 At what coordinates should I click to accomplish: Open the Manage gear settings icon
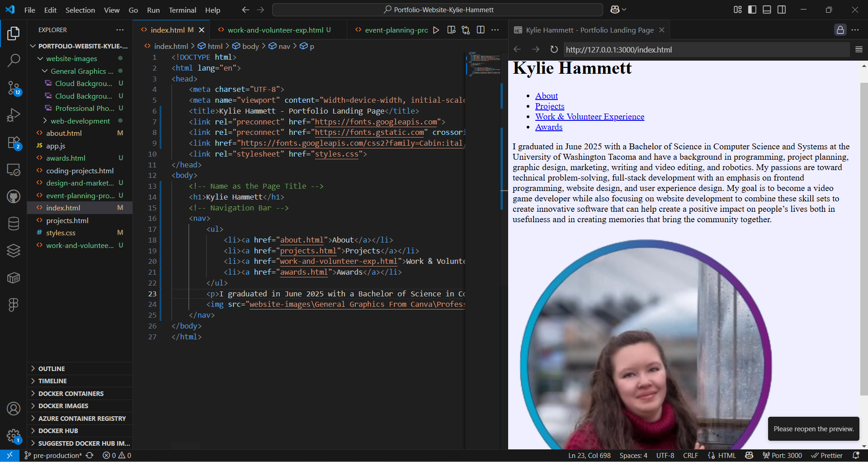click(14, 436)
